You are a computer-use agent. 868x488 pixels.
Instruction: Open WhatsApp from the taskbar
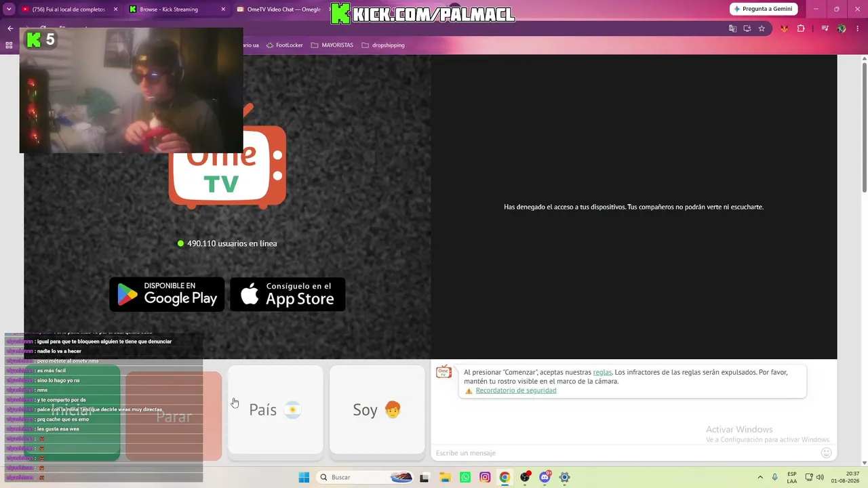click(x=465, y=477)
